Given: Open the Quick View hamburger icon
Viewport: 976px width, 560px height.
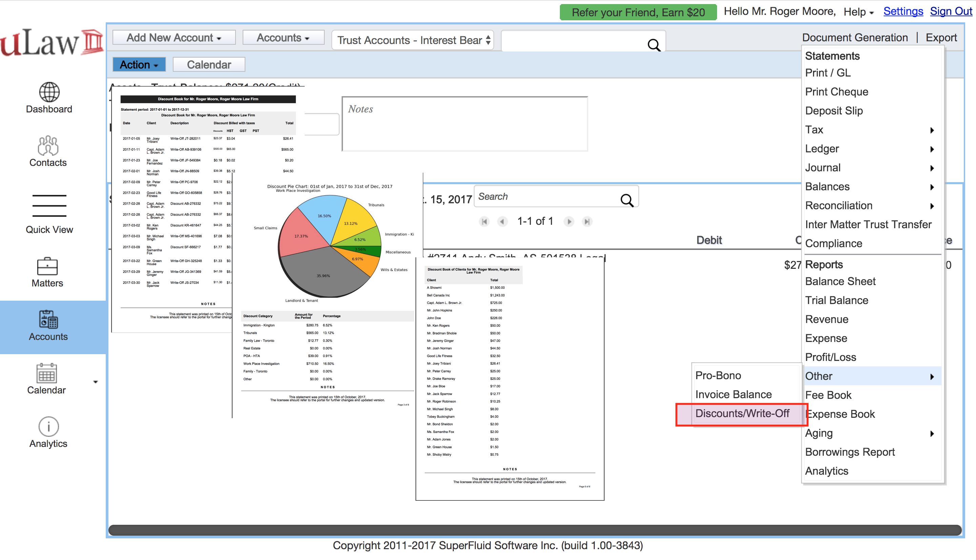Looking at the screenshot, I should (x=49, y=206).
